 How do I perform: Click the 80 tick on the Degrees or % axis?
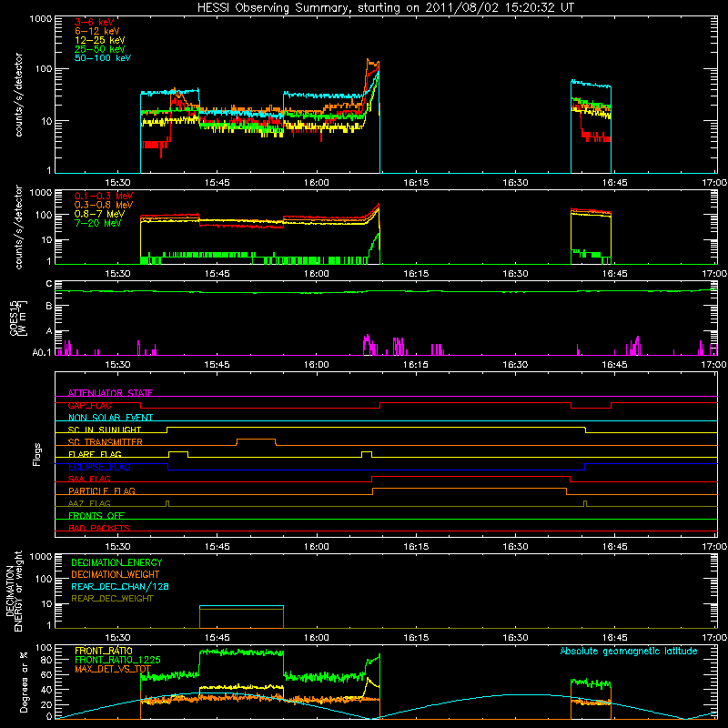click(x=46, y=660)
